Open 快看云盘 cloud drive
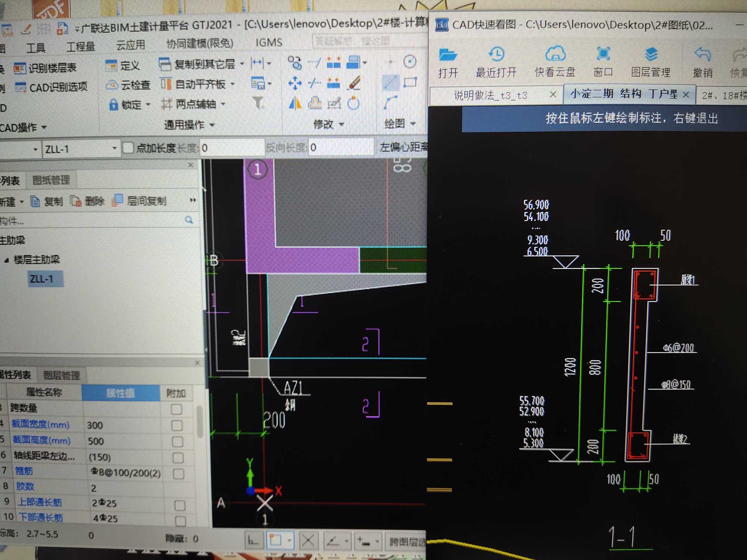Viewport: 747px width, 560px height. tap(555, 62)
